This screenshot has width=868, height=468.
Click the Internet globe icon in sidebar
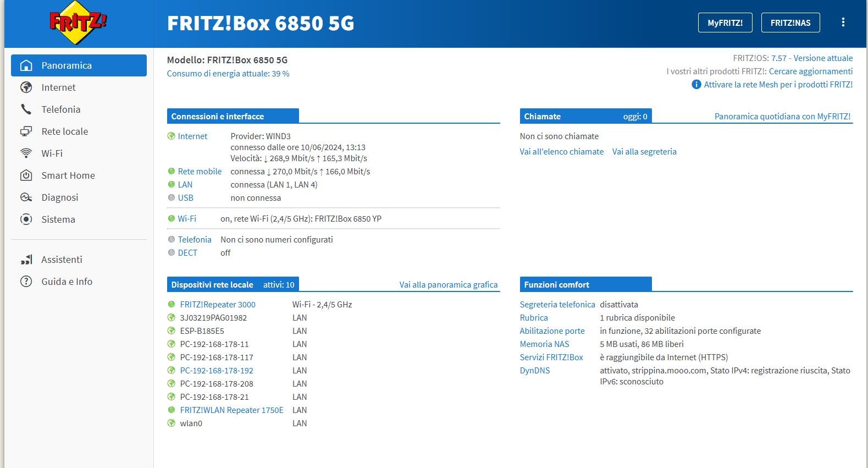click(x=26, y=87)
